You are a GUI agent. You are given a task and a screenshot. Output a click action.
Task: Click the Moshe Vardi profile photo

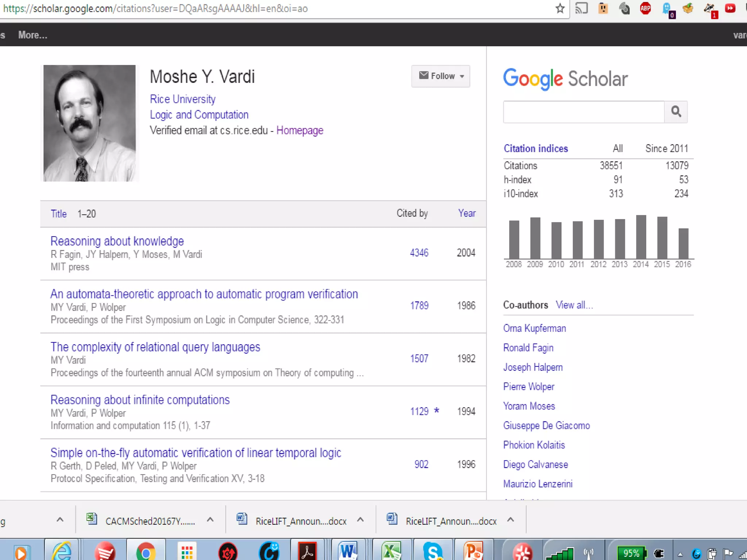pos(89,123)
